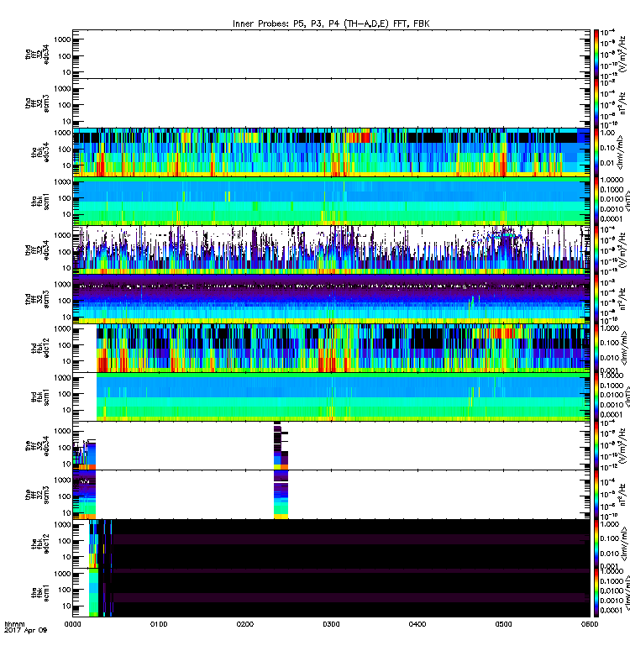Click the 0100 time axis label
Screen dimensions: 630x672
(x=159, y=624)
